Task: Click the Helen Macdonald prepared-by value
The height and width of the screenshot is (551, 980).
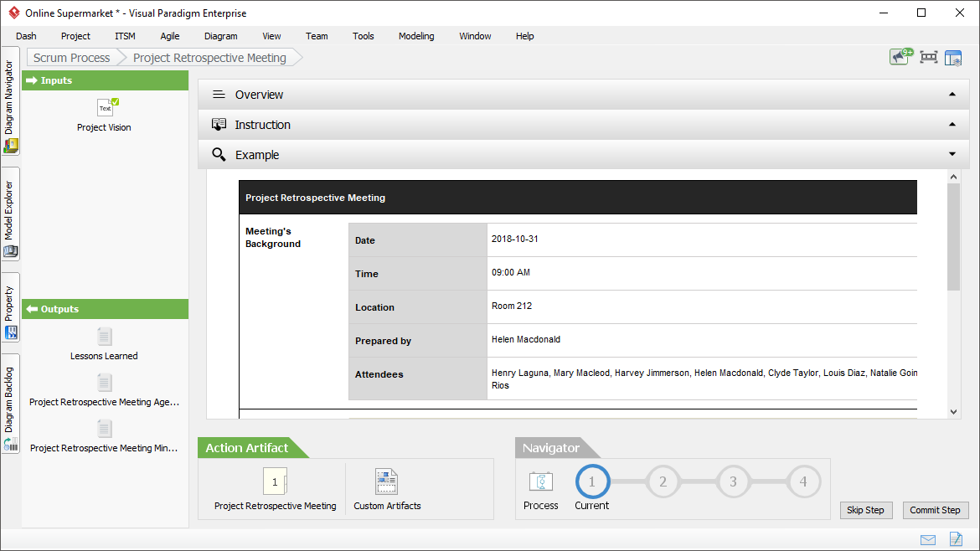Action: [526, 339]
